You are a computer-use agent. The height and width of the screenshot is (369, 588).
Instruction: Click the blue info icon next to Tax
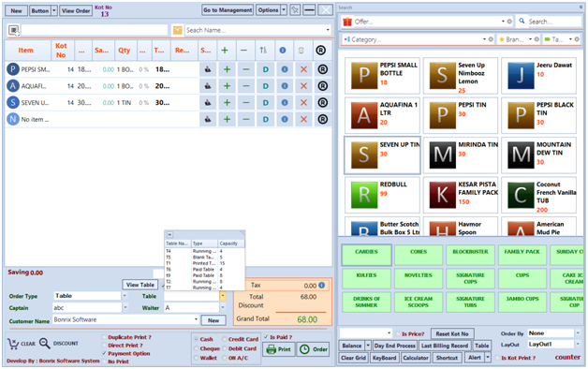321,286
